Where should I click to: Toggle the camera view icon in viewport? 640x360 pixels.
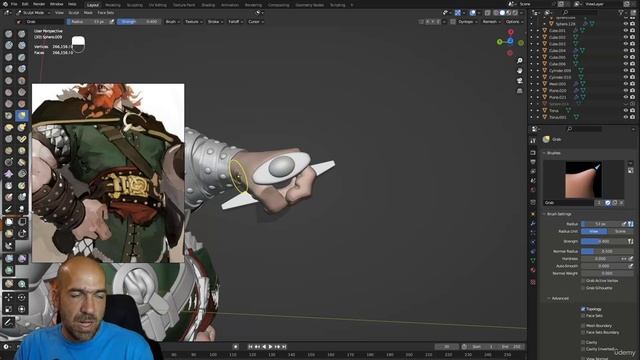coord(520,81)
